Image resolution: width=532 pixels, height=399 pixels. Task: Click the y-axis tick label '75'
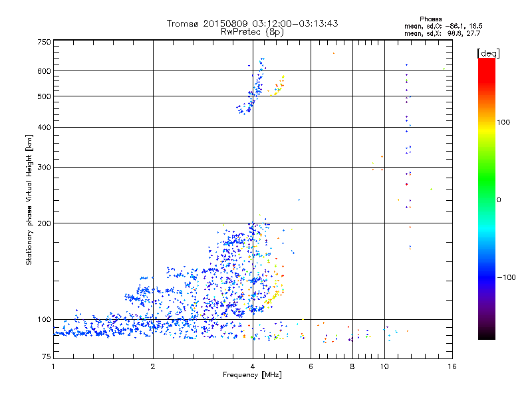(47, 356)
